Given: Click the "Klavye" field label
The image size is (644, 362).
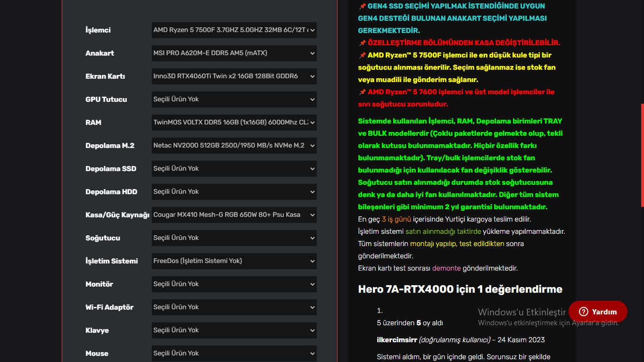Looking at the screenshot, I should click(x=97, y=330).
